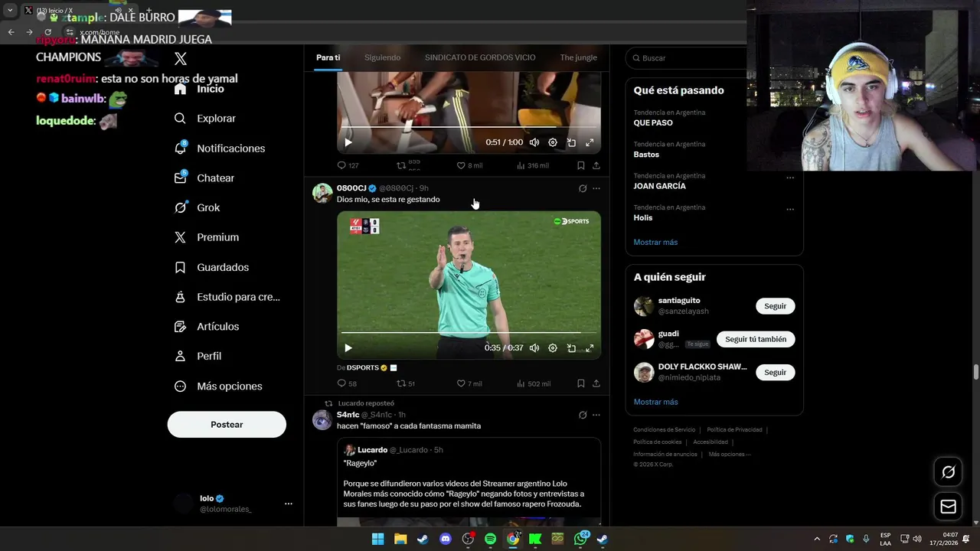Open Notificaciones in the sidebar
This screenshot has width=980, height=551.
pos(220,148)
